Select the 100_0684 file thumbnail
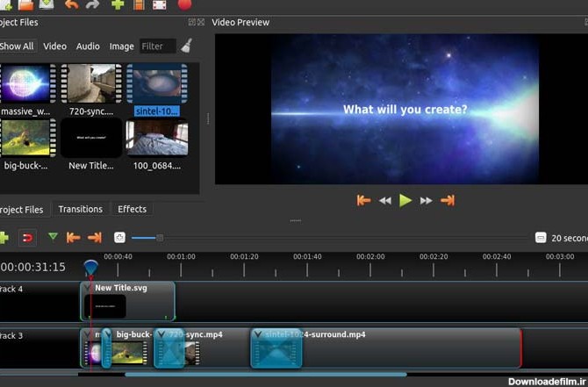Image resolution: width=588 pixels, height=387 pixels. tap(157, 138)
